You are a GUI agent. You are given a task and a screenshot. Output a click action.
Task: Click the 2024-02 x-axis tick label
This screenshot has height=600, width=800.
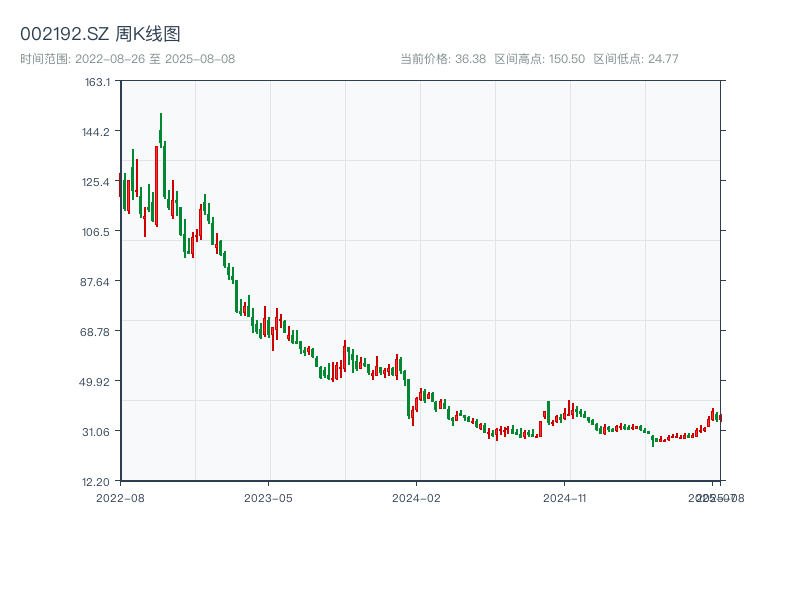click(412, 496)
